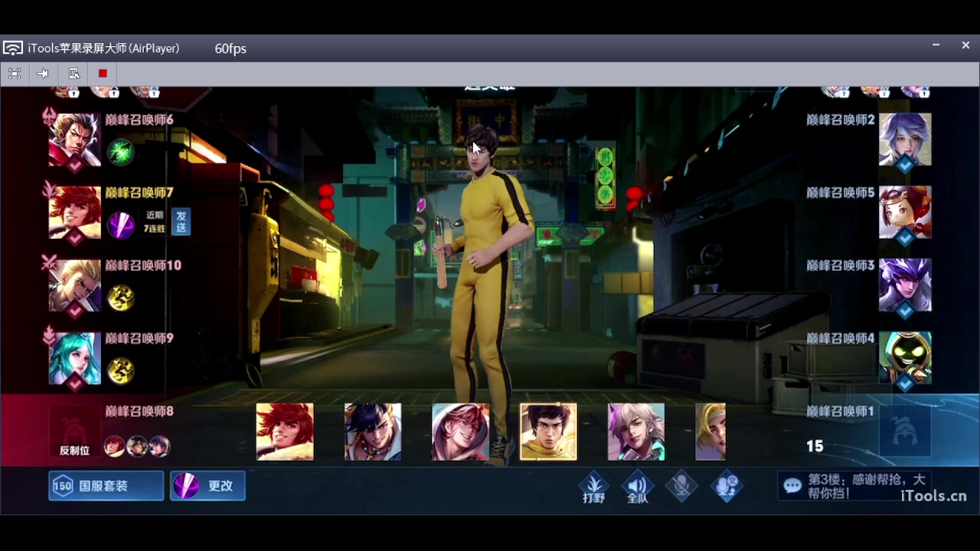Click second preselected hero icon under 巅峰召唤师8

137,445
